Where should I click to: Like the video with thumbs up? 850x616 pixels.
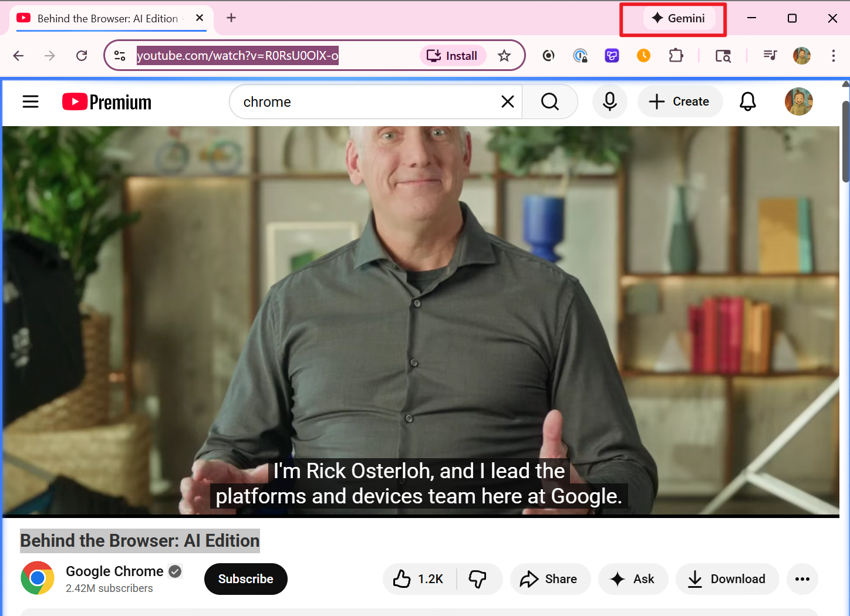(419, 579)
